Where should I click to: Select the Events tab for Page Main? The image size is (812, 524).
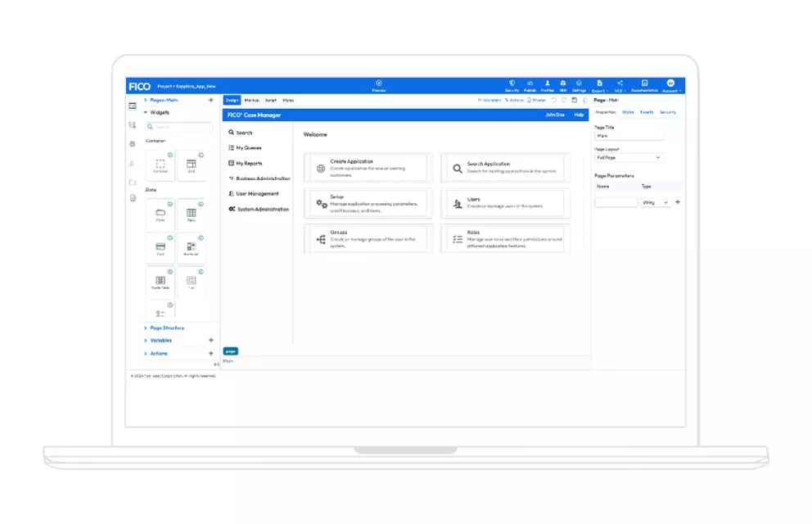pos(647,112)
